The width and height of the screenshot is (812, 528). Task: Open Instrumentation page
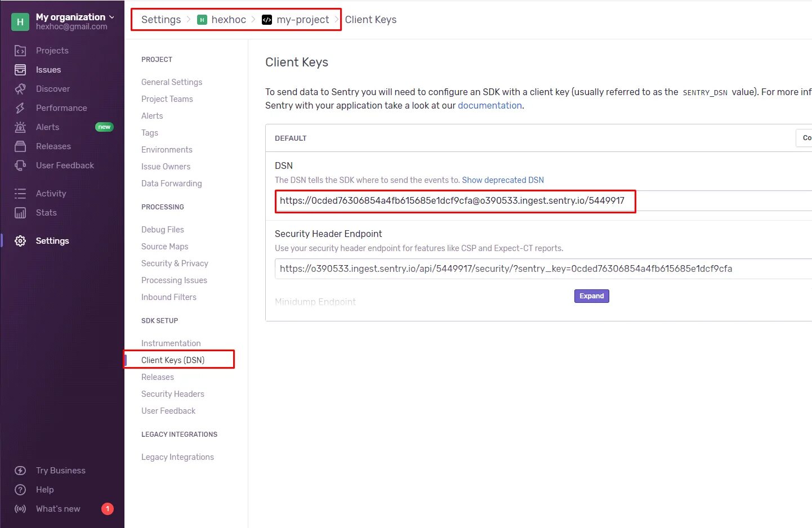pyautogui.click(x=171, y=343)
